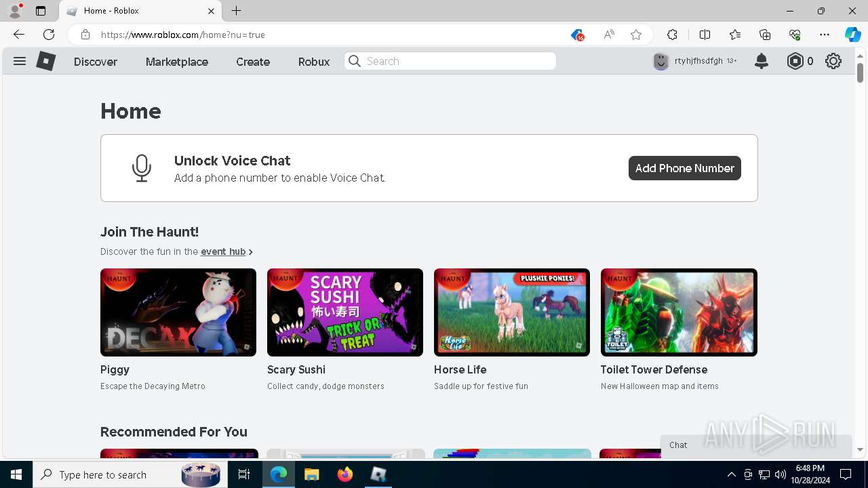Viewport: 868px width, 488px height.
Task: Click the Join The Haunt! heading
Action: click(x=149, y=232)
